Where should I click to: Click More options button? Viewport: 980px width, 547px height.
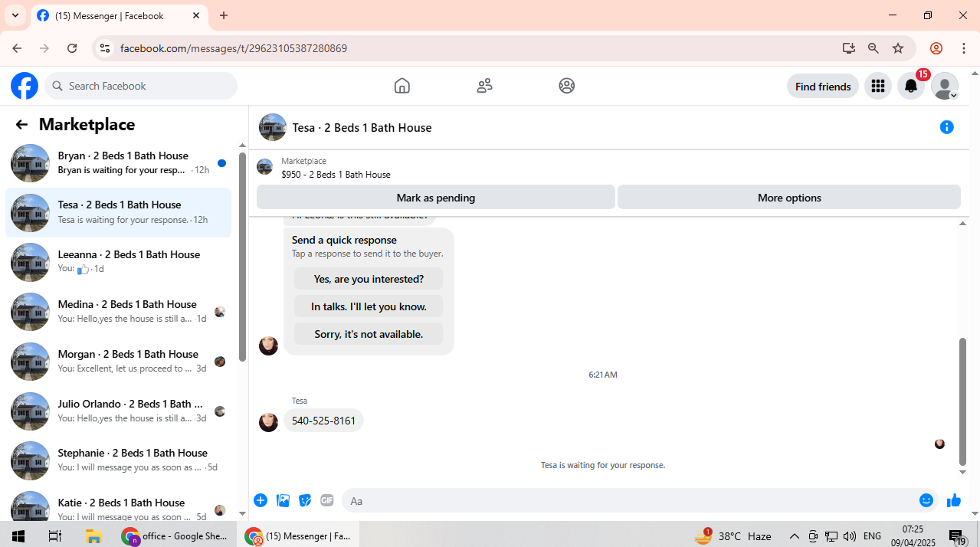[x=789, y=198]
